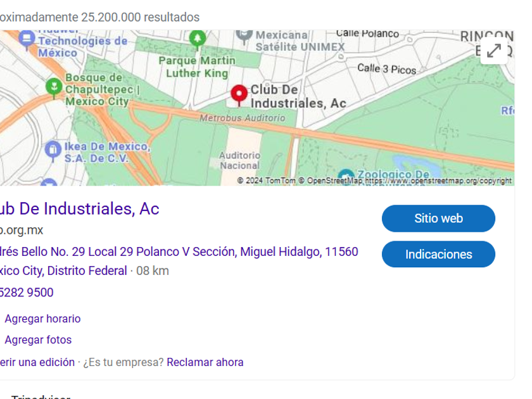Image resolution: width=532 pixels, height=399 pixels.
Task: Open the Agregar fotos link
Action: pyautogui.click(x=38, y=340)
